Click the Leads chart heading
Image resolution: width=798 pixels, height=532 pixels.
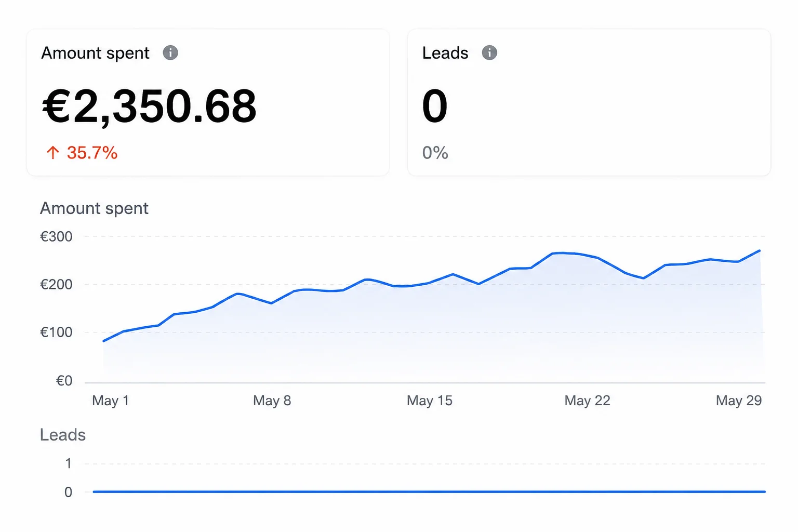[63, 435]
